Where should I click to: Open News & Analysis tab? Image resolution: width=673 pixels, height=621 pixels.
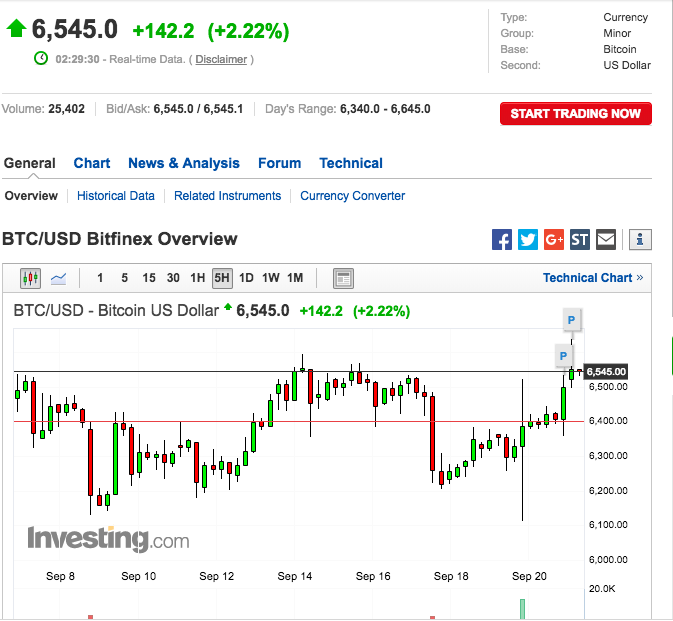tap(184, 164)
